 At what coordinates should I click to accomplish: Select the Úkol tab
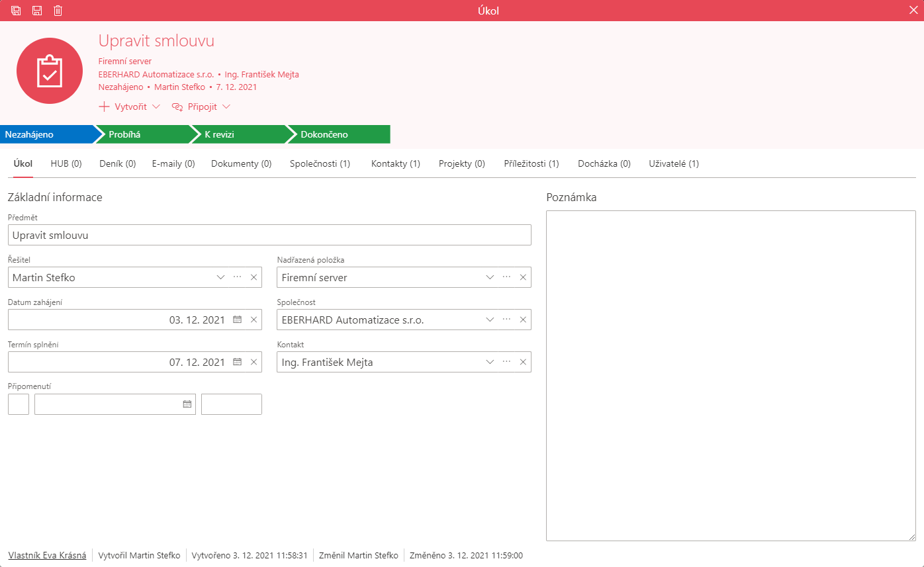[23, 163]
